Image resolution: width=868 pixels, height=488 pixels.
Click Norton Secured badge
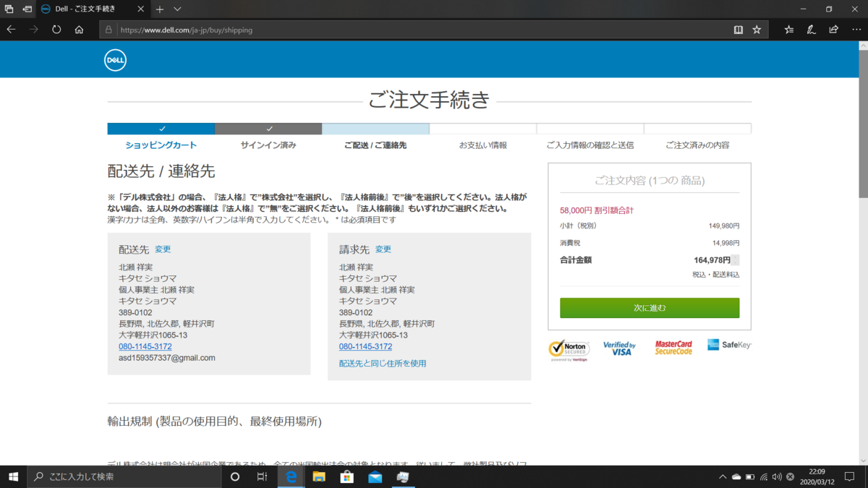569,350
